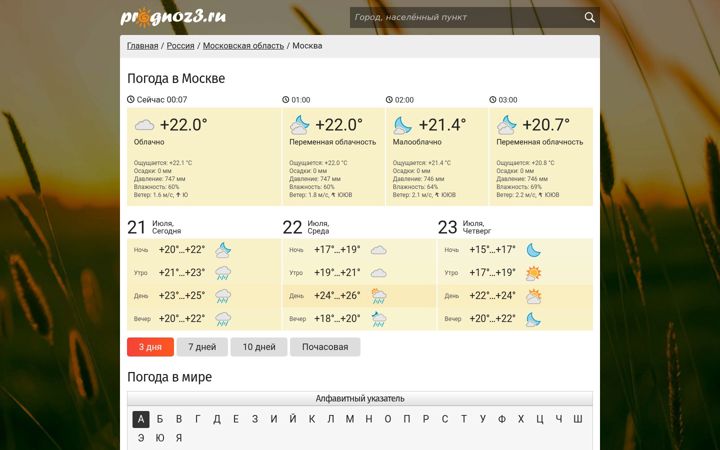Click July 22 День +24°...+26° row

pos(359,296)
